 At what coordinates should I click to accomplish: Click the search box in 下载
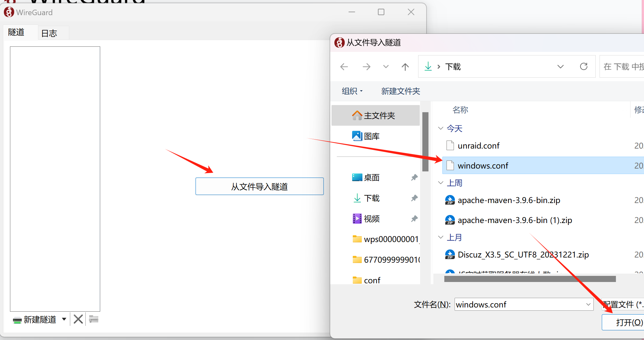coord(622,66)
